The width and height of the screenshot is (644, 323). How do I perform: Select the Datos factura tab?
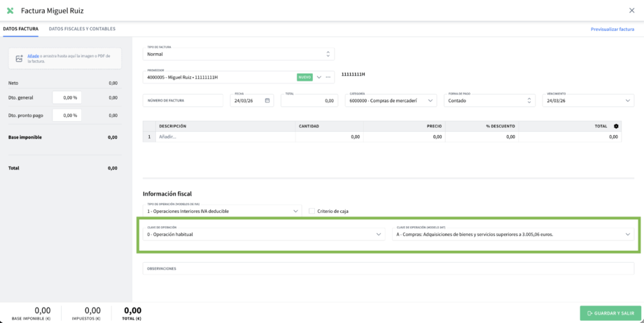[x=20, y=29]
